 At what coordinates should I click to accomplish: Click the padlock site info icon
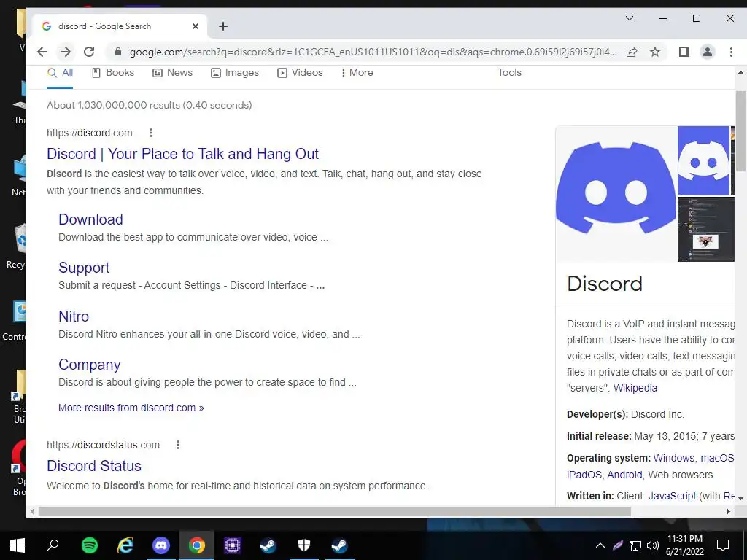pyautogui.click(x=118, y=52)
